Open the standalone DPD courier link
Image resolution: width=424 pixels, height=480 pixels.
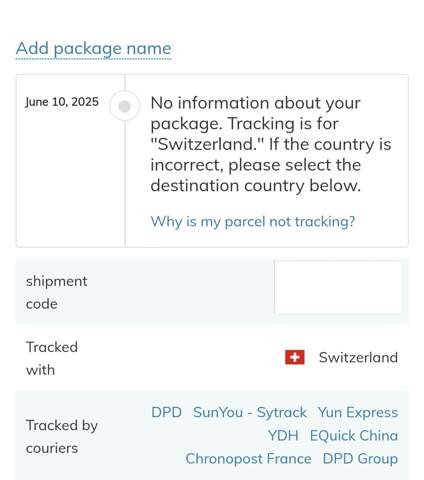tap(166, 412)
